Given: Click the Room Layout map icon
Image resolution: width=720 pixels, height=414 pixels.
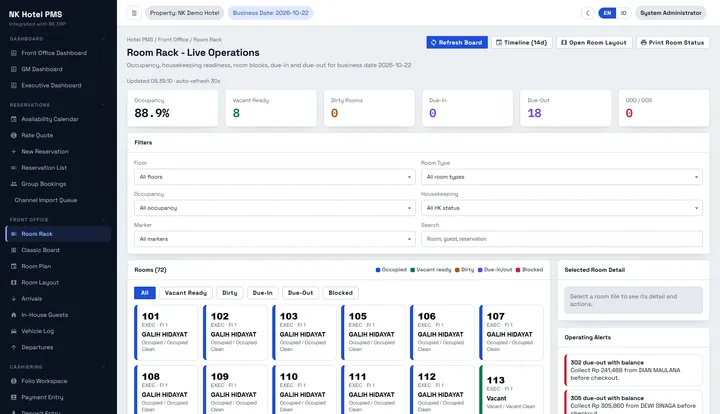Looking at the screenshot, I should point(14,283).
